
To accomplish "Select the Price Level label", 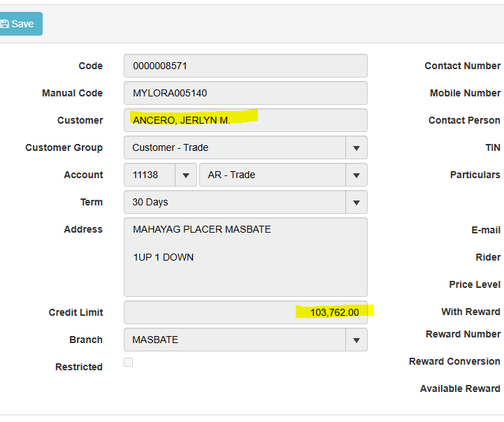I will point(475,284).
